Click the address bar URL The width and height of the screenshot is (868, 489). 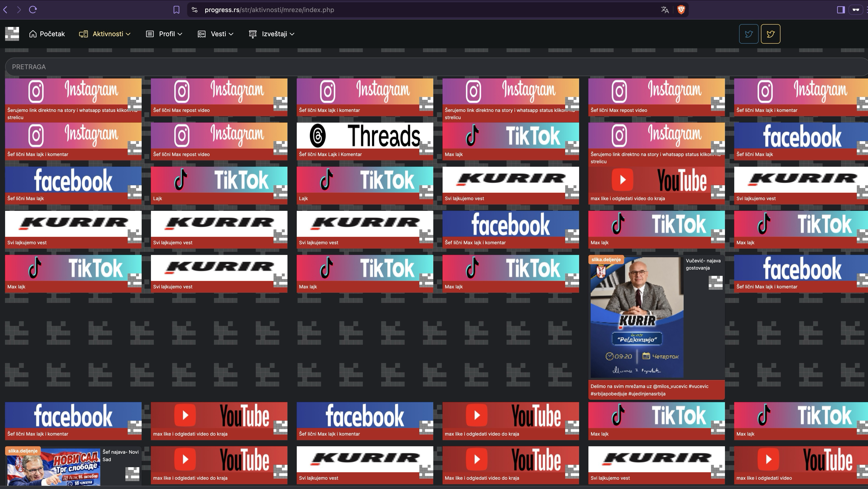tap(269, 10)
